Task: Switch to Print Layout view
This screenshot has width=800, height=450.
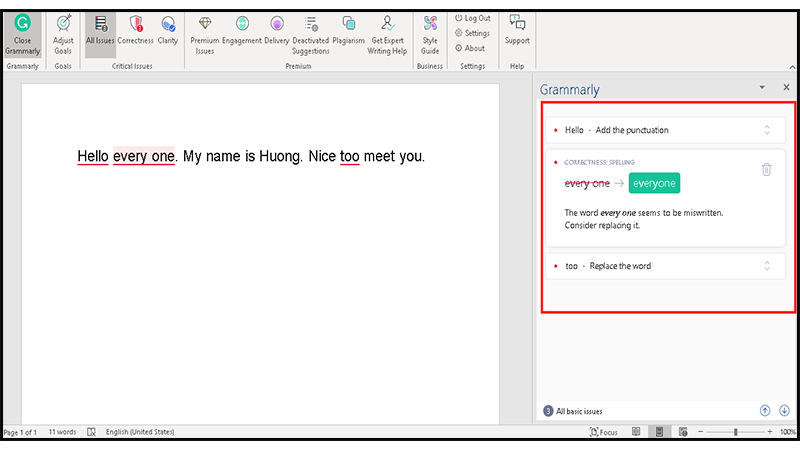Action: (x=659, y=432)
